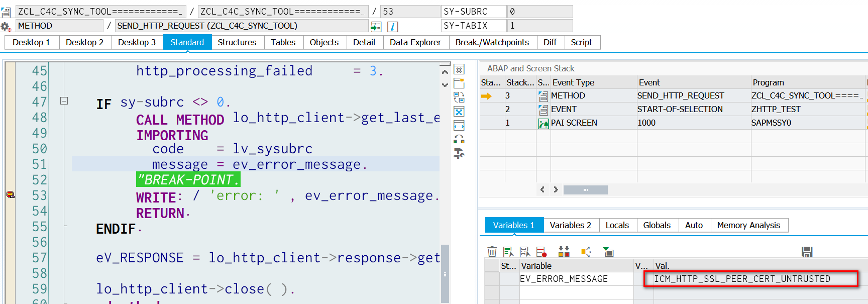Image resolution: width=868 pixels, height=304 pixels.
Task: Click the yellow current-position arrow in stack row 3
Action: click(x=486, y=96)
